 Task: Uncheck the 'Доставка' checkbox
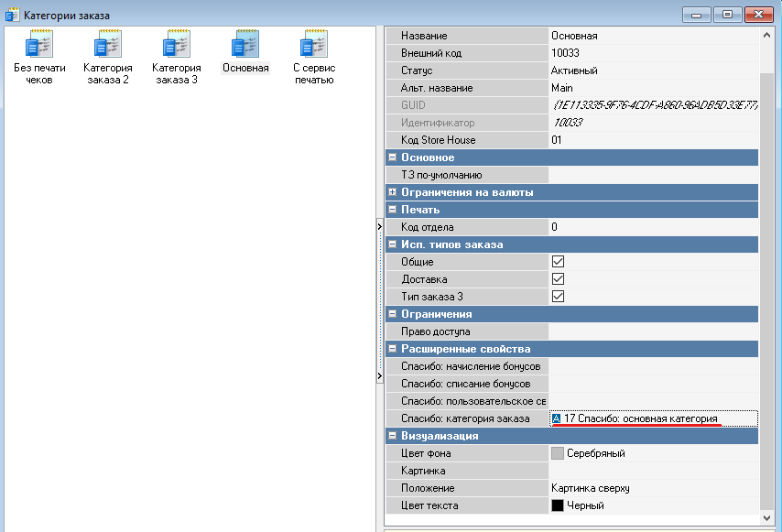coord(558,279)
